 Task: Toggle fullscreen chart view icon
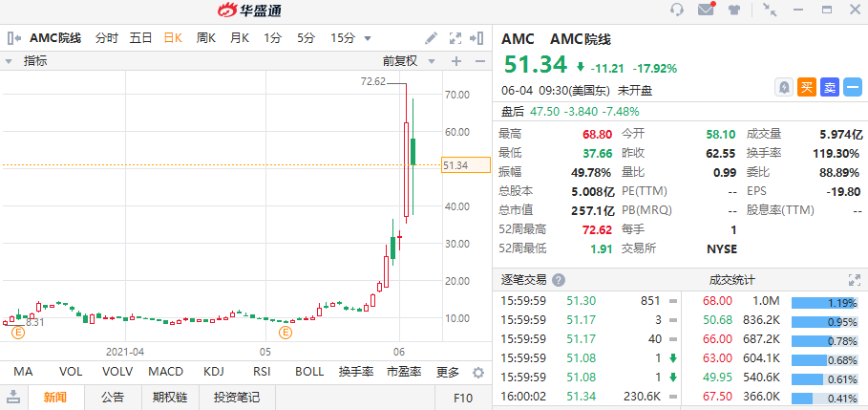455,38
